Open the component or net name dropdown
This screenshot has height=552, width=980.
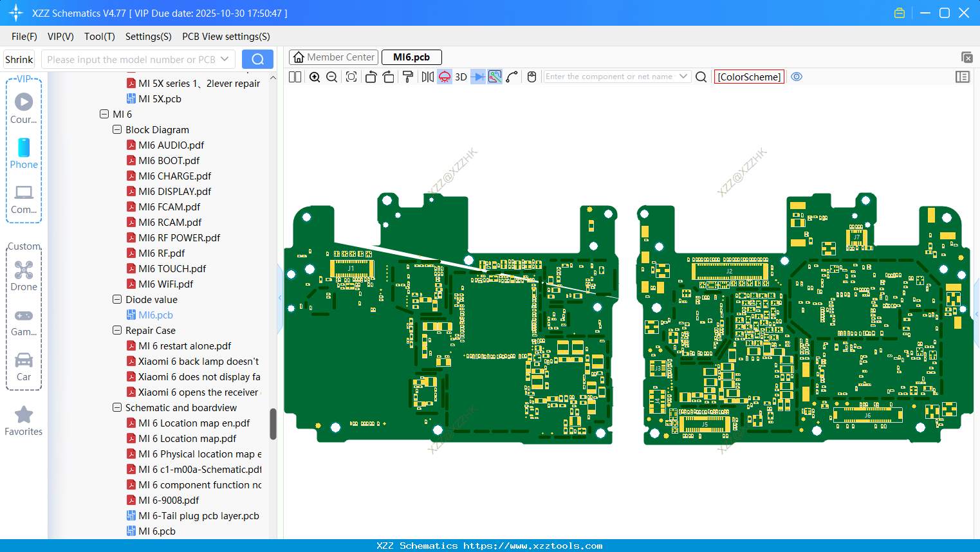(683, 77)
